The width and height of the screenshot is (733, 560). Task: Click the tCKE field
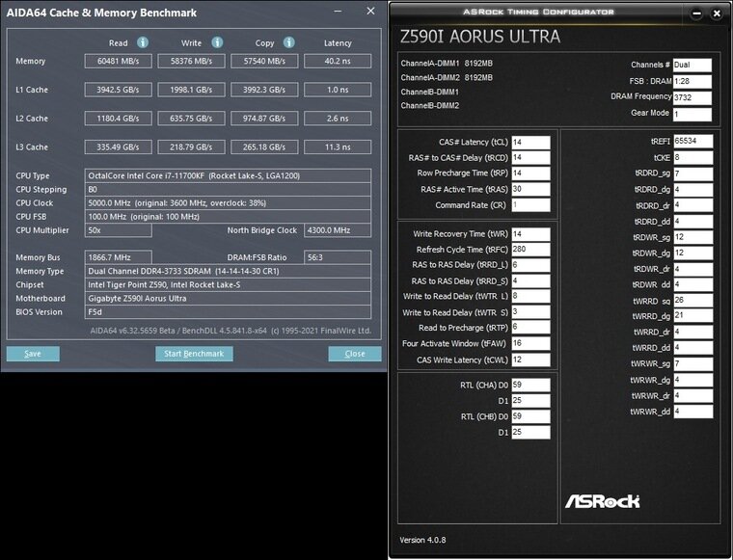click(693, 157)
